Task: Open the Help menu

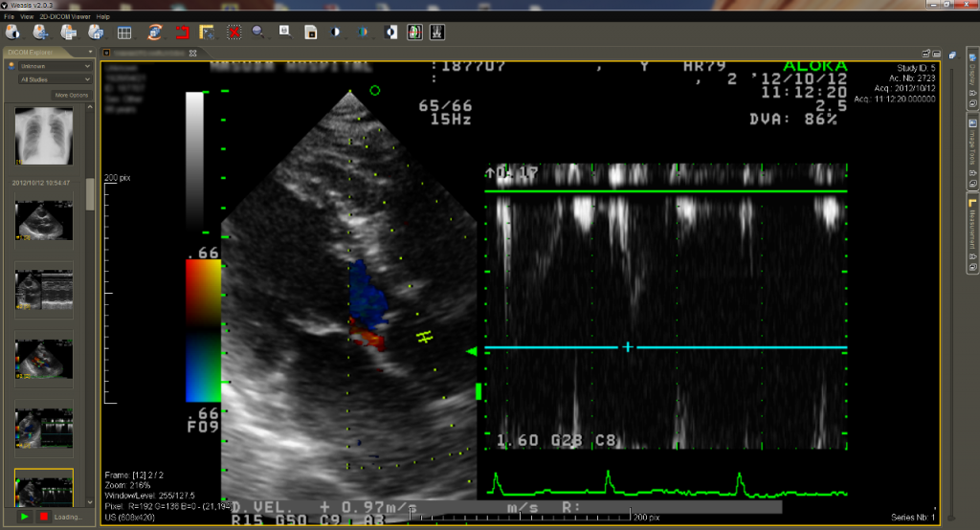Action: [103, 17]
